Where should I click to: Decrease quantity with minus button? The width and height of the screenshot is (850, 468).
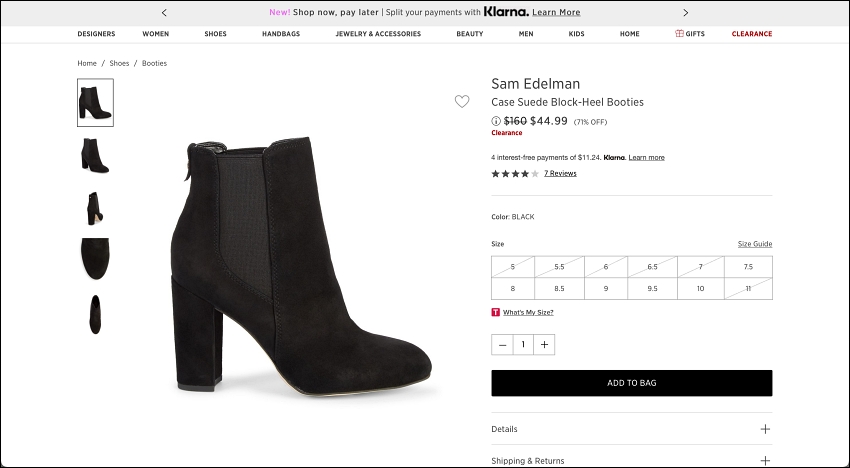tap(502, 344)
